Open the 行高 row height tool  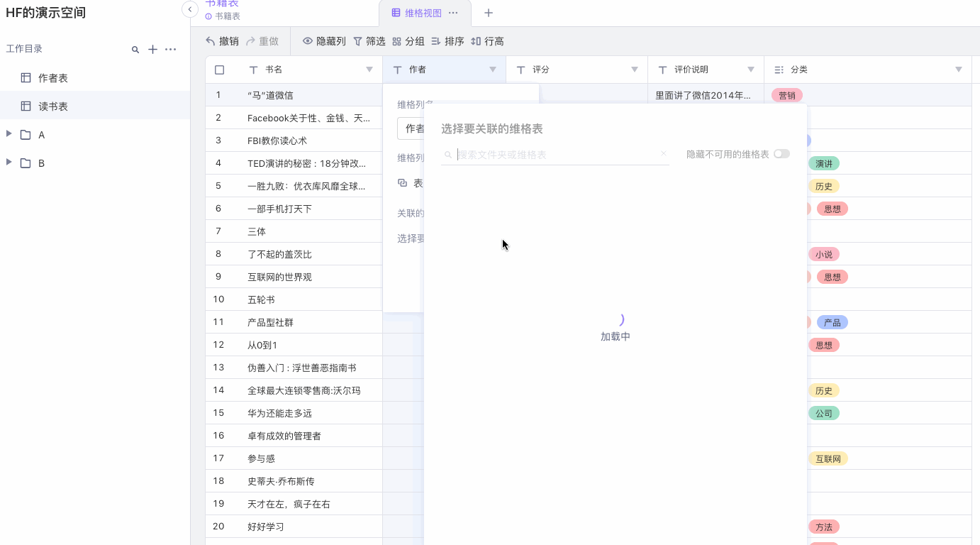(487, 41)
